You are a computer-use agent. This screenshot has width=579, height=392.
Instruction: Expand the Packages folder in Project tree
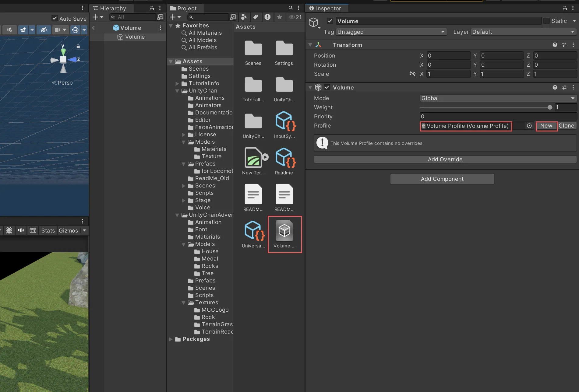(171, 339)
